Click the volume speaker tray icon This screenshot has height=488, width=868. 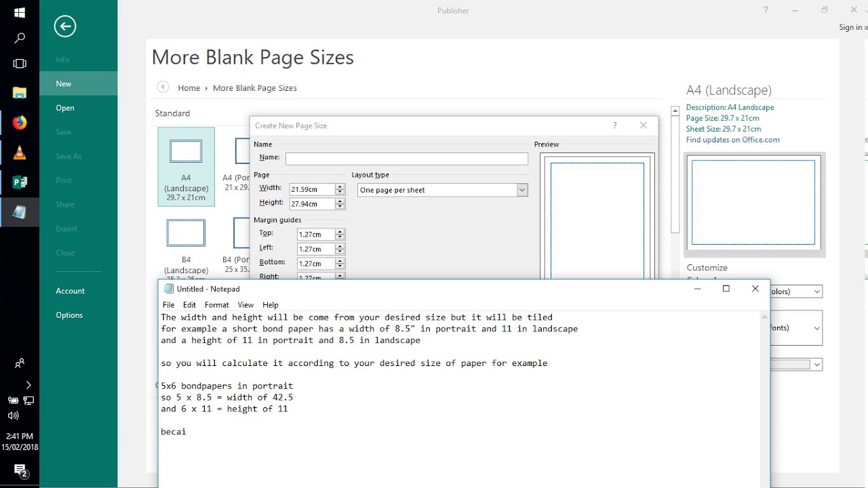click(x=13, y=415)
